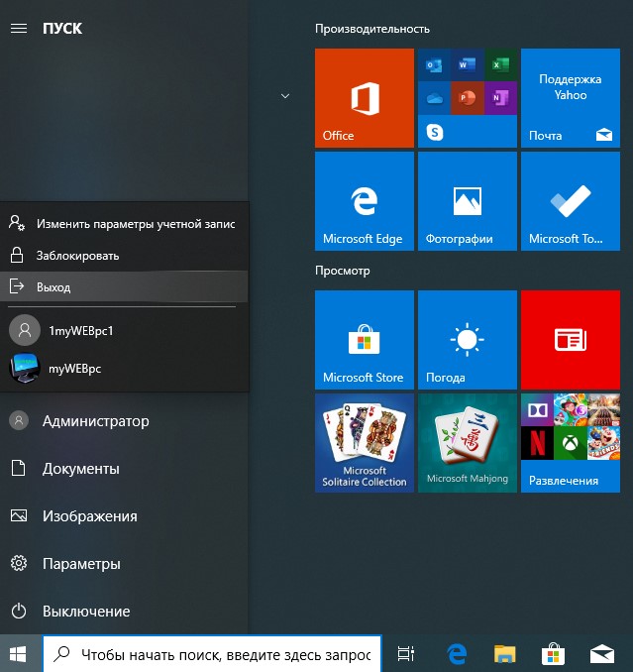633x672 pixels.
Task: Collapse the Start menu hamburger panel
Action: point(19,29)
